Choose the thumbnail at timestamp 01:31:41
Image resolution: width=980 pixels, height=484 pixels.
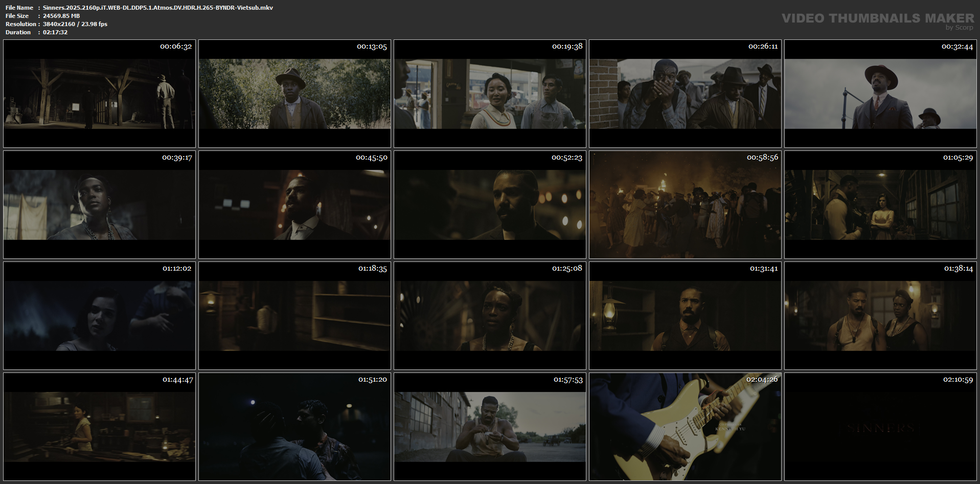coord(685,316)
